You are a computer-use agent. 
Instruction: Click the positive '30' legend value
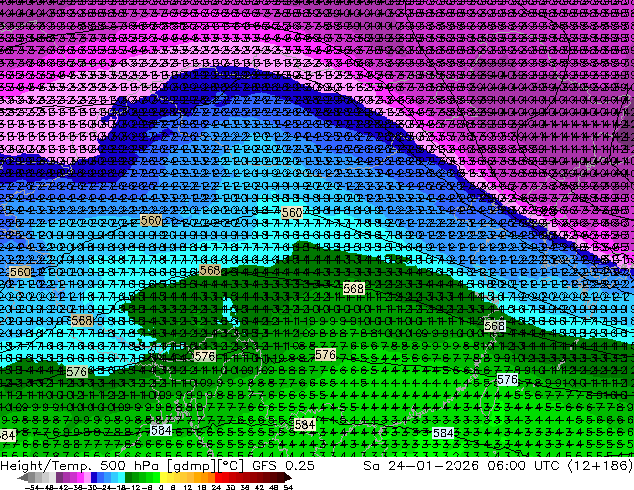coord(230,488)
